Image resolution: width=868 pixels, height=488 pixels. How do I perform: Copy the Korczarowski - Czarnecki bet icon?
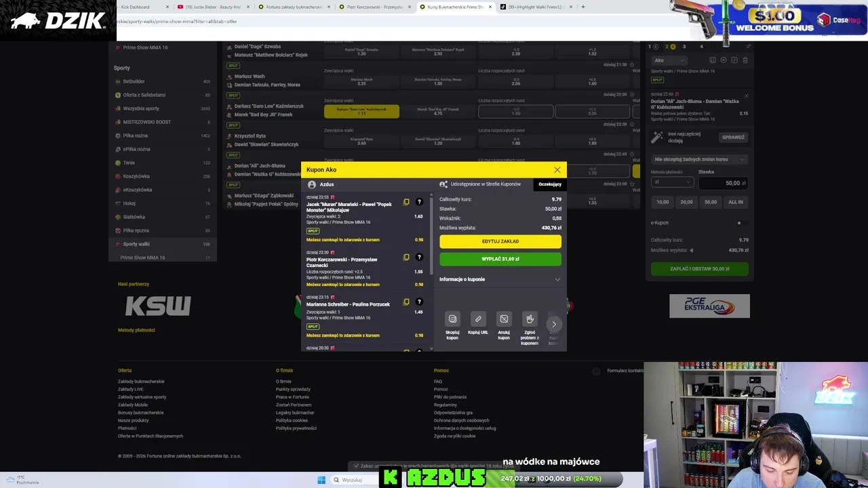pyautogui.click(x=406, y=257)
